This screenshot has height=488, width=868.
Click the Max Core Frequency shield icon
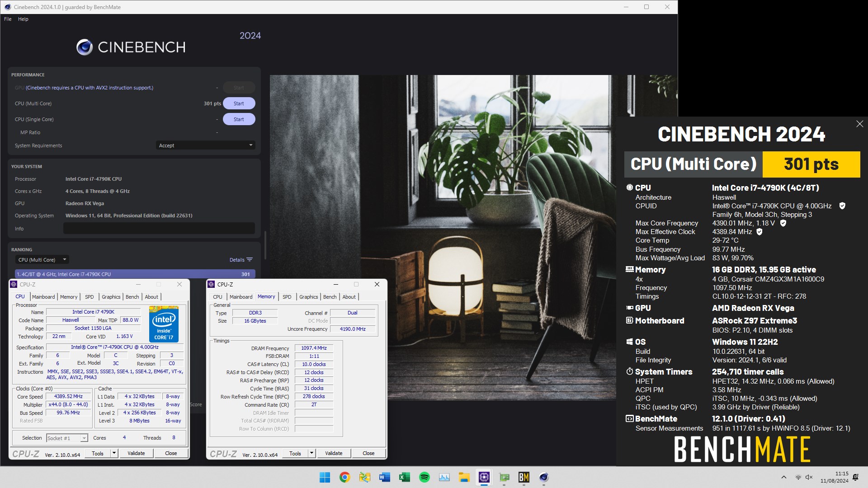pos(783,223)
